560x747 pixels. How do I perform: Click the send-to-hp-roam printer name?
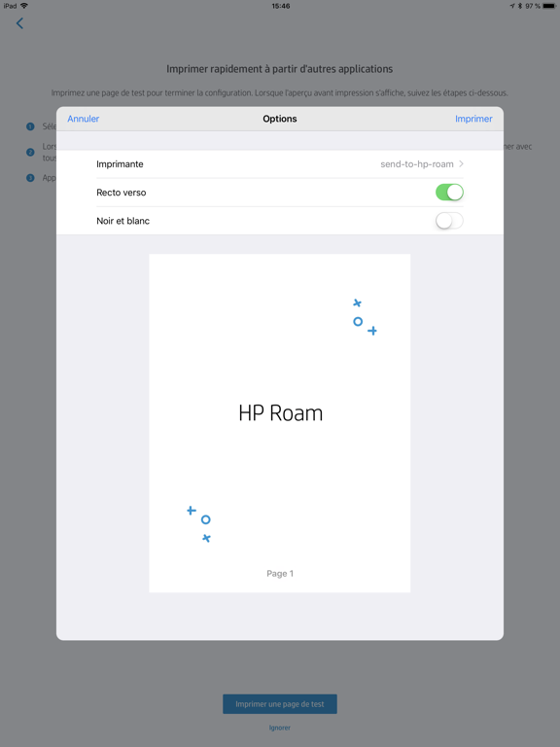pyautogui.click(x=417, y=163)
